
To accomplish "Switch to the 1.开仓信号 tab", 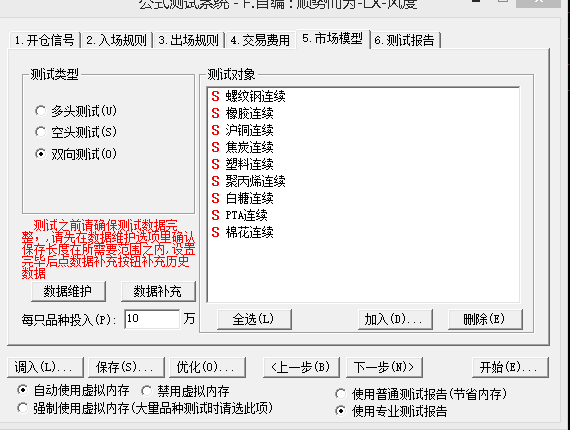I will (44, 40).
